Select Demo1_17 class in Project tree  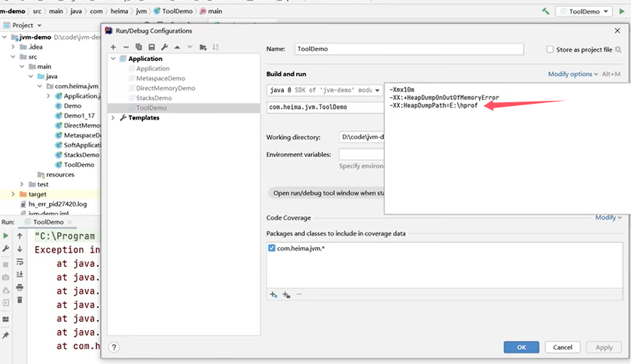79,116
